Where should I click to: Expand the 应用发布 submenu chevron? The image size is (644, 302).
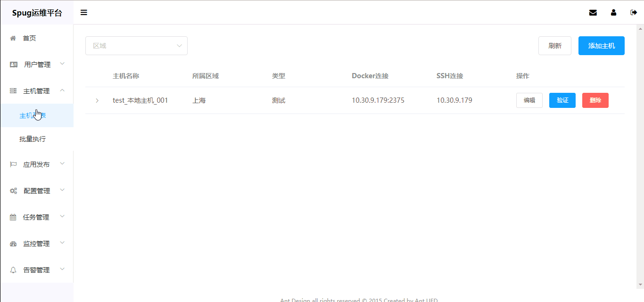click(x=62, y=164)
